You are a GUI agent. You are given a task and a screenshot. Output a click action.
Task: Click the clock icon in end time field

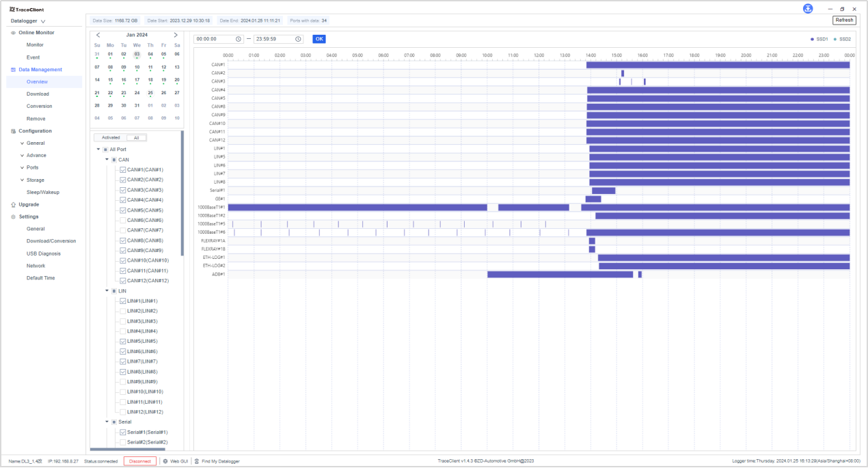point(297,39)
